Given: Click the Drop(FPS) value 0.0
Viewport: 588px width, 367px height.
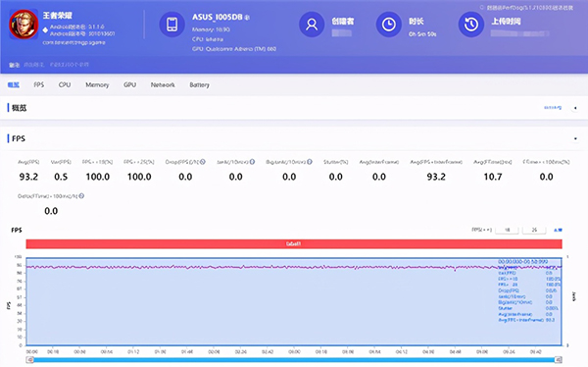Looking at the screenshot, I should (x=185, y=177).
